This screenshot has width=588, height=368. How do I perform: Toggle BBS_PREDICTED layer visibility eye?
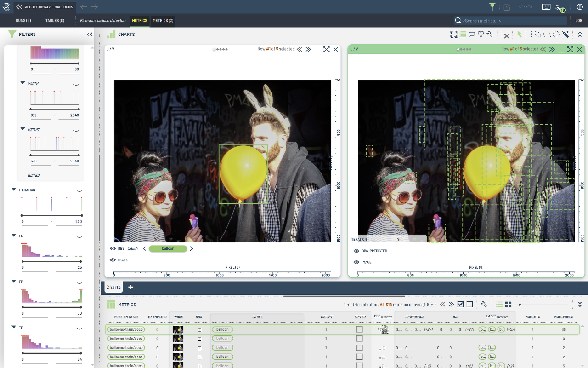click(x=356, y=251)
